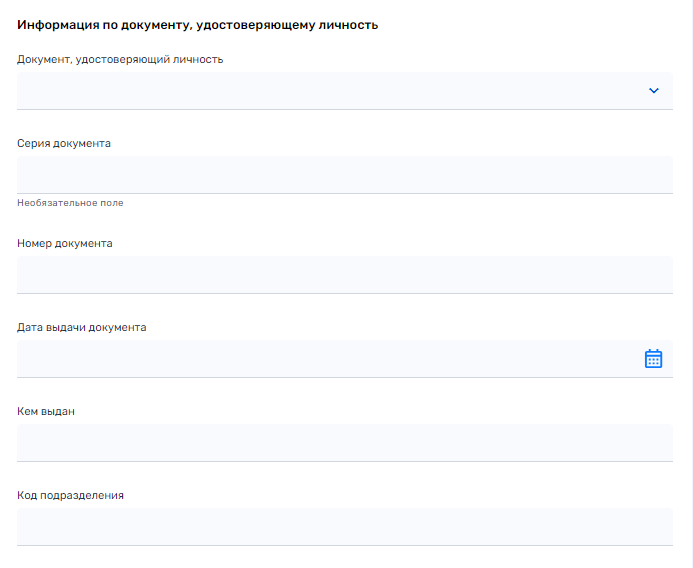Image resolution: width=693 pixels, height=568 pixels.
Task: Expand the Документ, удостоверяющий личность dropdown
Action: pos(345,91)
